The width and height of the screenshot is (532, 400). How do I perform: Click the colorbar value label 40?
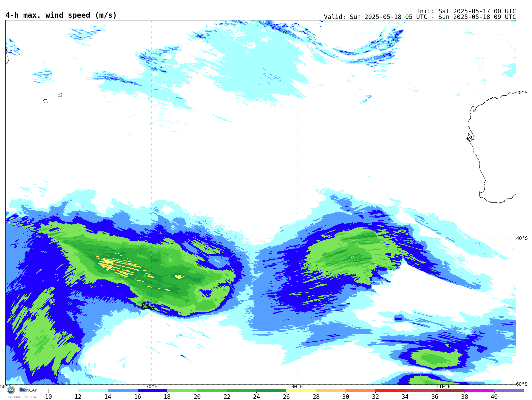494,397
